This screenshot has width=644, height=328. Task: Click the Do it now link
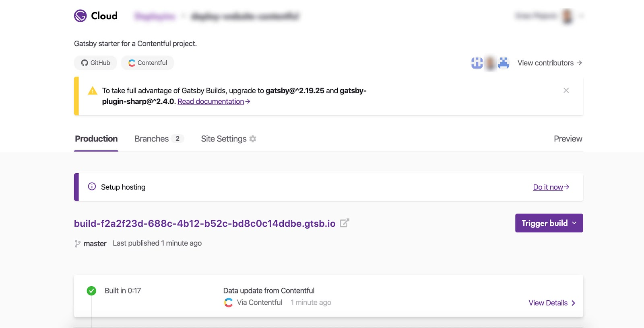[x=551, y=187]
